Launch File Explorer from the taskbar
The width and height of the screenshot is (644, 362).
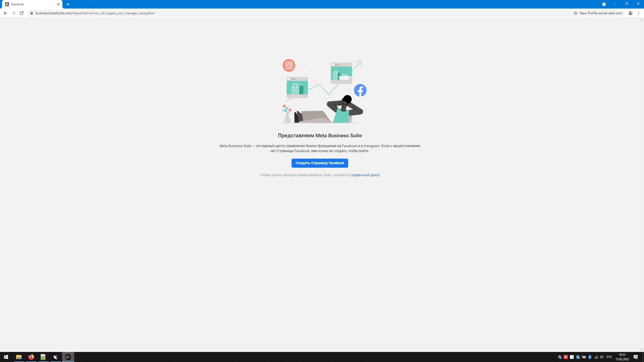coord(19,357)
